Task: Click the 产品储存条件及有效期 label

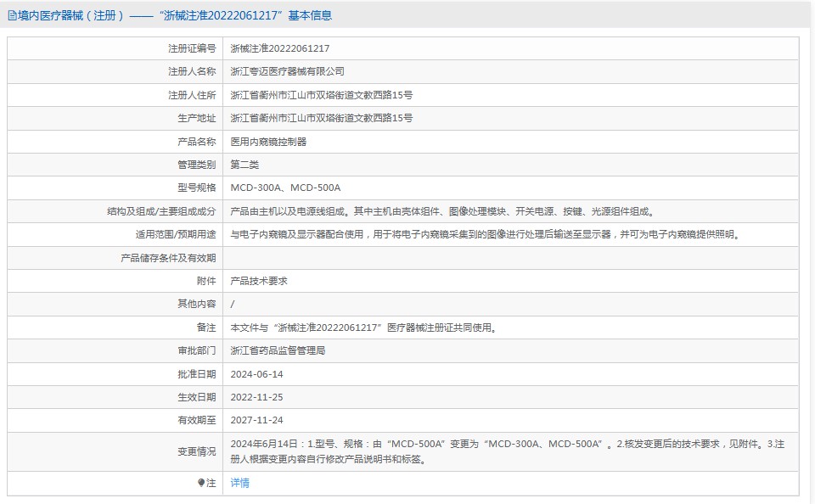Action: 168,258
